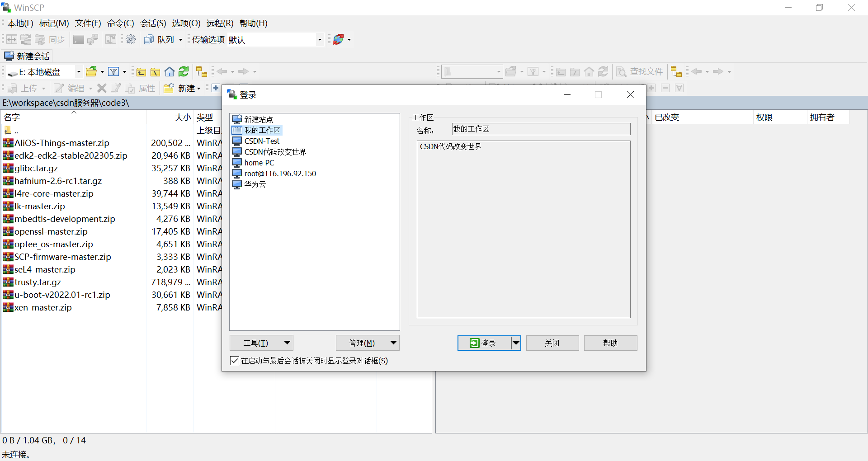This screenshot has width=868, height=461.
Task: Expand the Queue dropdown arrow
Action: [x=180, y=40]
